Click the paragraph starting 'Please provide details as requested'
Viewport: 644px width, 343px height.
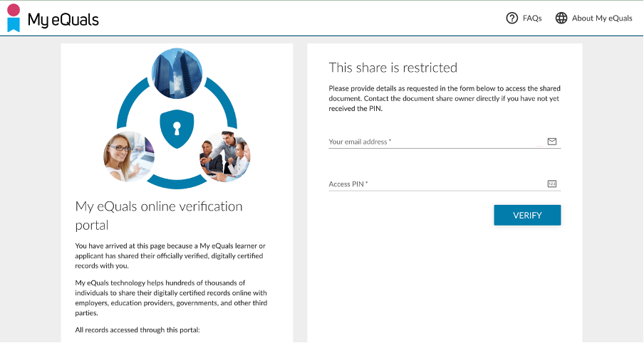[445, 98]
